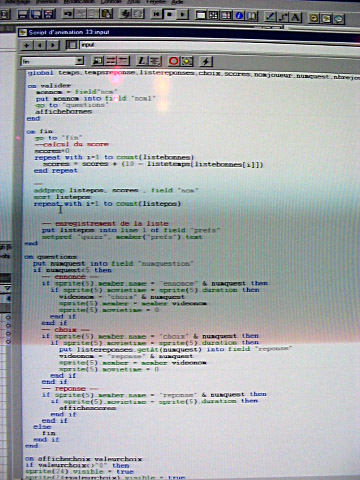Open the Text window A icon

(x=295, y=17)
